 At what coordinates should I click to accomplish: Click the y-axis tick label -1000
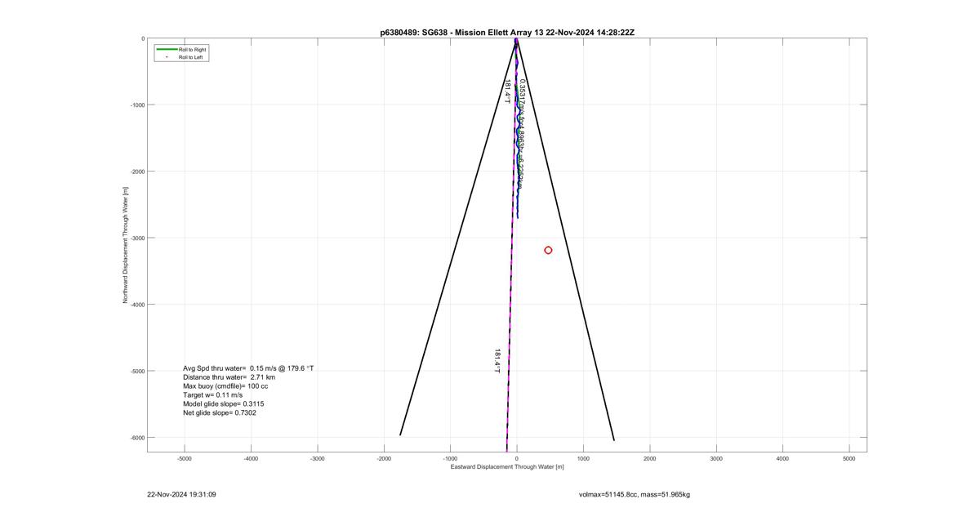[x=137, y=105]
